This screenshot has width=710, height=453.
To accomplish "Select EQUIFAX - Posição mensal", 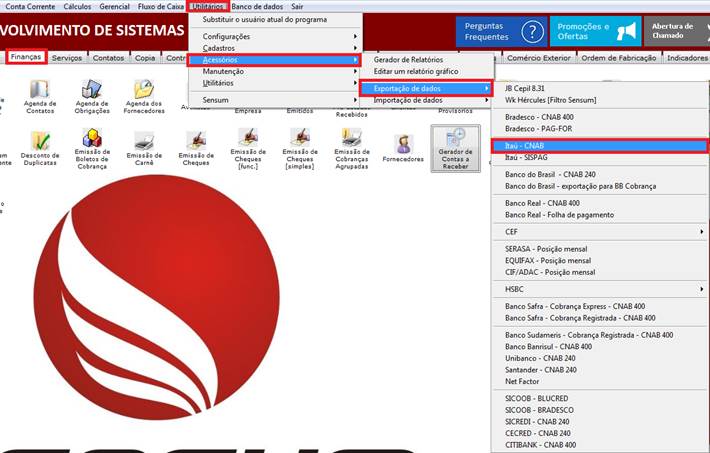I will [600, 260].
